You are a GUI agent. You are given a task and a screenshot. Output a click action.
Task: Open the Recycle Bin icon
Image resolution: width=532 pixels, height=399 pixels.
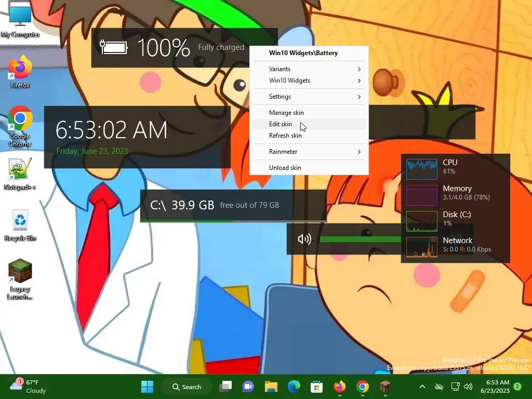pyautogui.click(x=20, y=224)
